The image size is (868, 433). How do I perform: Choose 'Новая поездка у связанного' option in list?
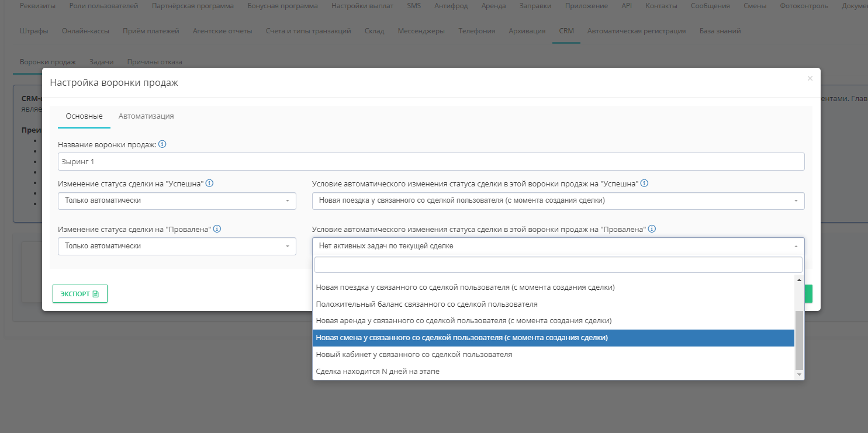pyautogui.click(x=554, y=287)
